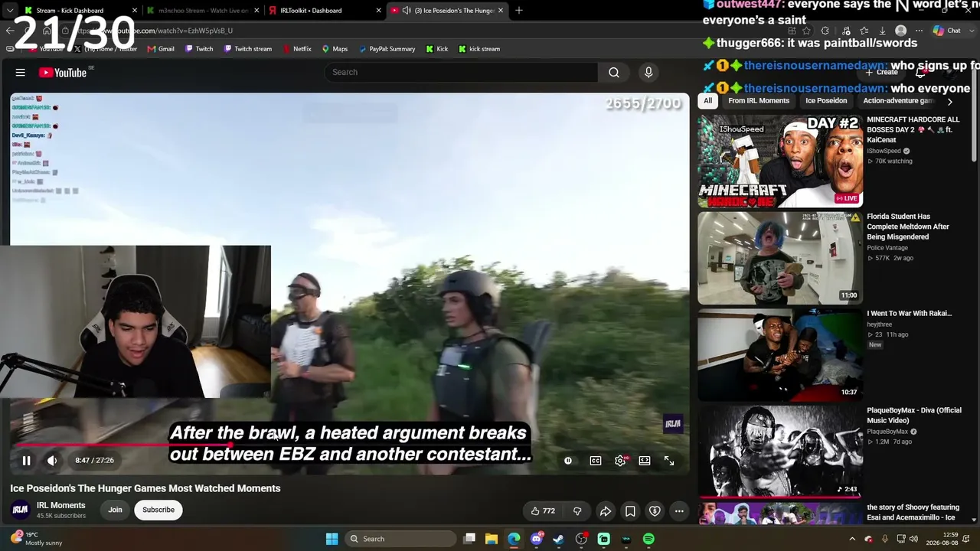Toggle closed captions CC button
Image resolution: width=980 pixels, height=551 pixels.
(x=596, y=461)
